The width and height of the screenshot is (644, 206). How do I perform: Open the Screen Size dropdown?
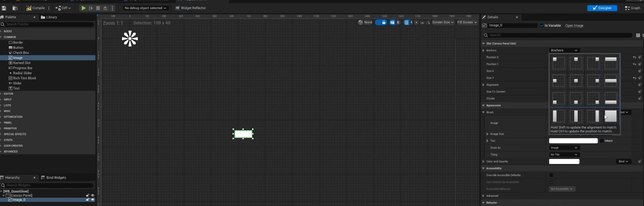[443, 22]
